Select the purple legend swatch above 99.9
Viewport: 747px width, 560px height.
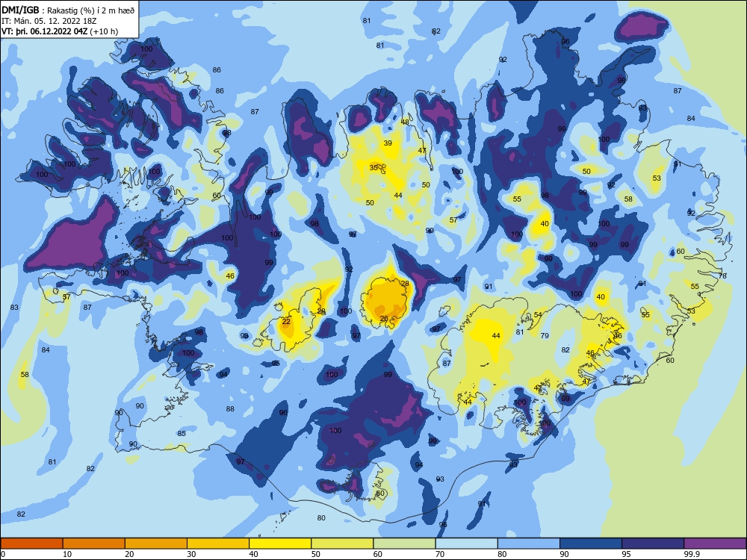pos(715,544)
